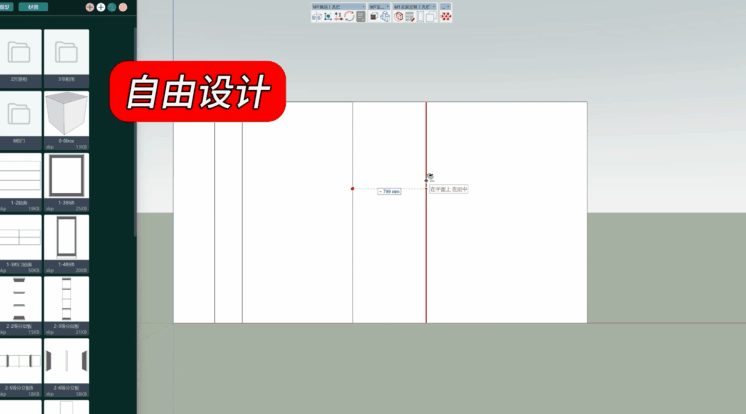Screen dimensions: 746x414
Task: Click the red hexagon cluster toolbar icon
Action: (x=446, y=17)
